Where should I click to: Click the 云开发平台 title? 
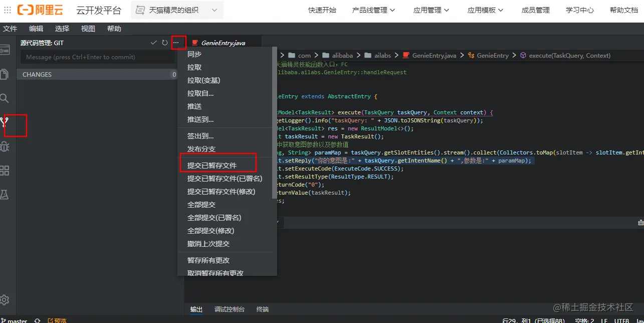point(99,10)
